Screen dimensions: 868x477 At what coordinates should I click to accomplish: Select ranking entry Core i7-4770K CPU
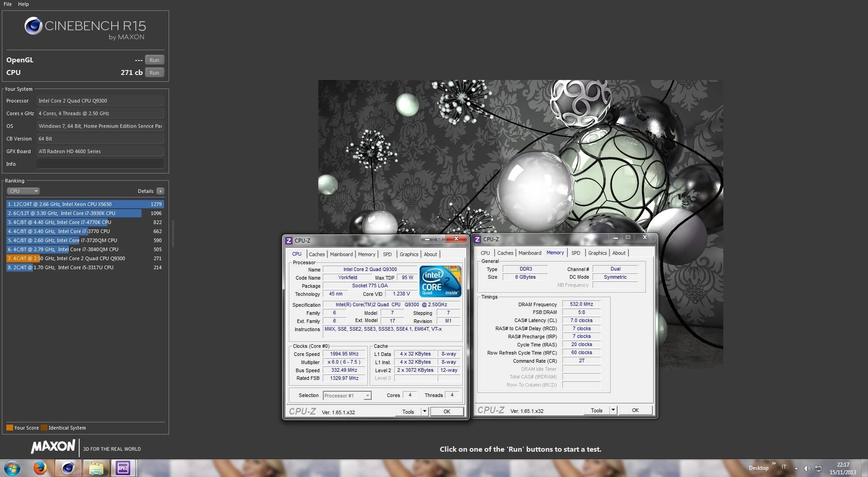(x=85, y=222)
